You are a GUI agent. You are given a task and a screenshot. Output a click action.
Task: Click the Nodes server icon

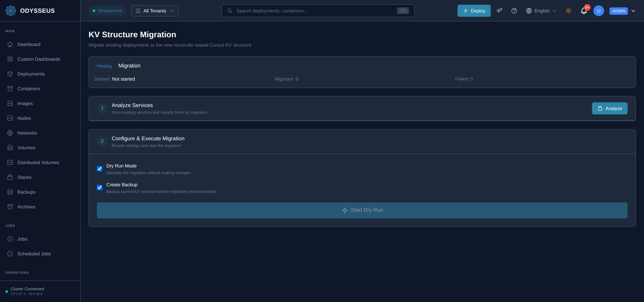pos(10,118)
